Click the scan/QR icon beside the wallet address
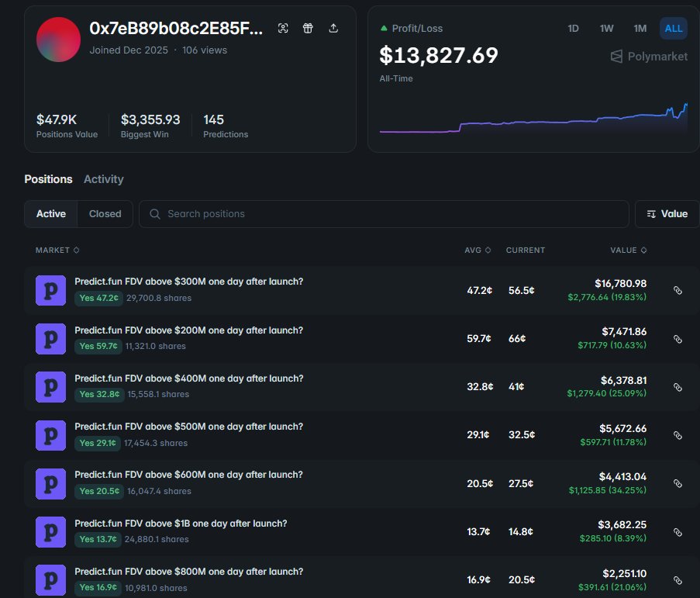Image resolution: width=700 pixels, height=598 pixels. (283, 28)
